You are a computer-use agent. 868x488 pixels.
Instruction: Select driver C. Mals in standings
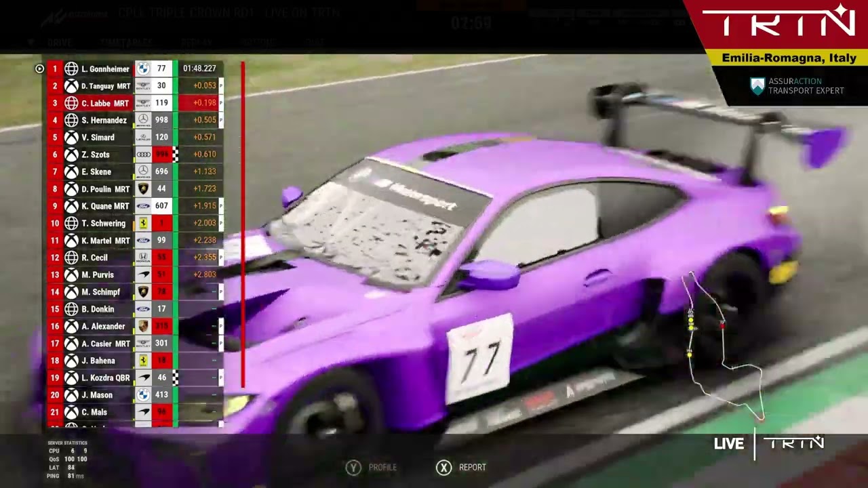tap(94, 412)
